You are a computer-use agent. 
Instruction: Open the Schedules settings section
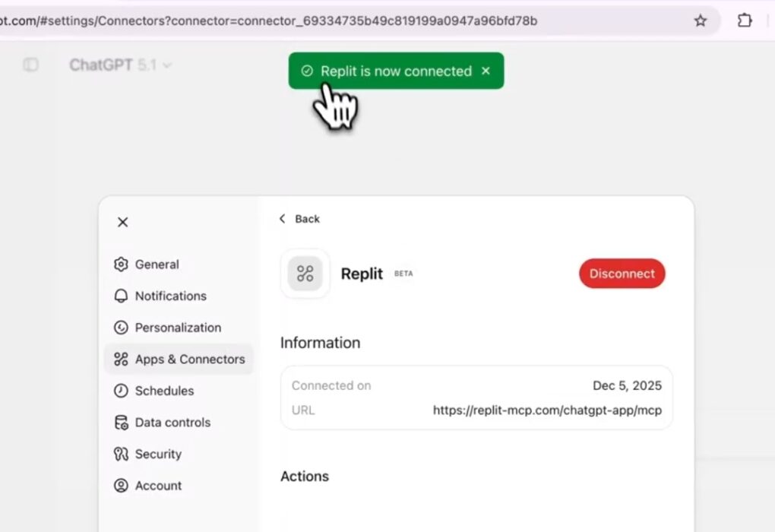click(164, 391)
